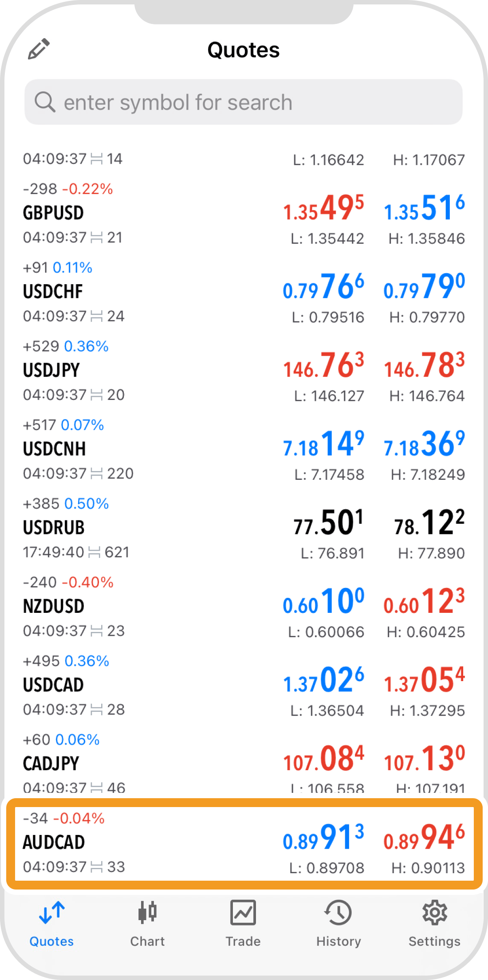Select the USDCNH symbol
488x980 pixels.
54,449
